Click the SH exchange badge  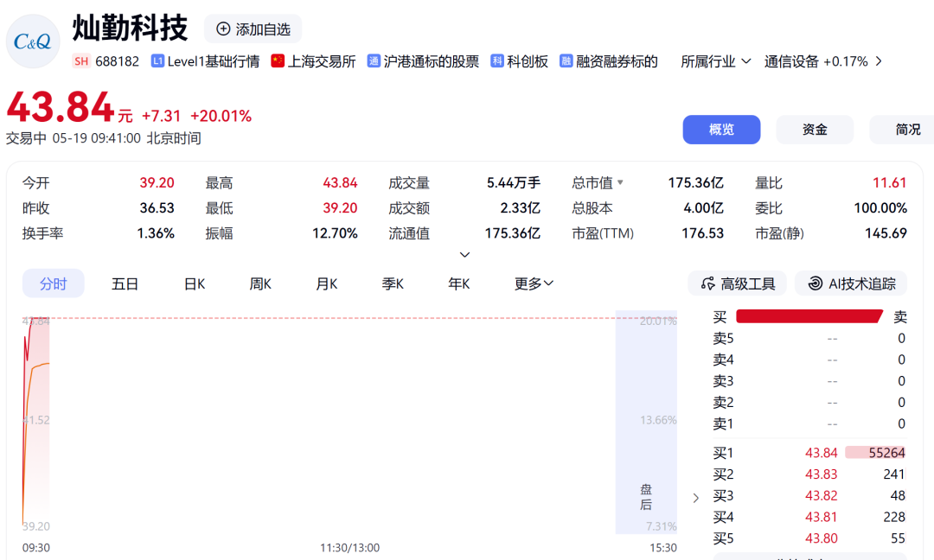click(x=81, y=61)
